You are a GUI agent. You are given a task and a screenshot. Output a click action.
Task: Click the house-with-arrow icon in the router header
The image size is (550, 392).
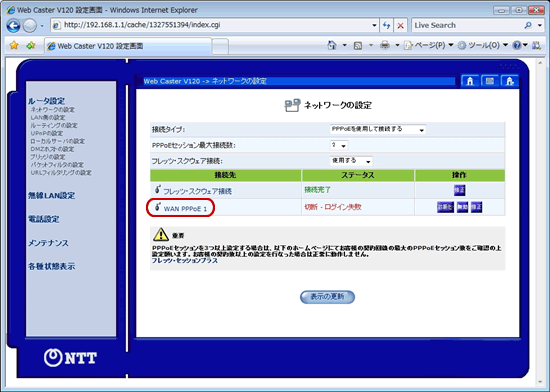[510, 81]
